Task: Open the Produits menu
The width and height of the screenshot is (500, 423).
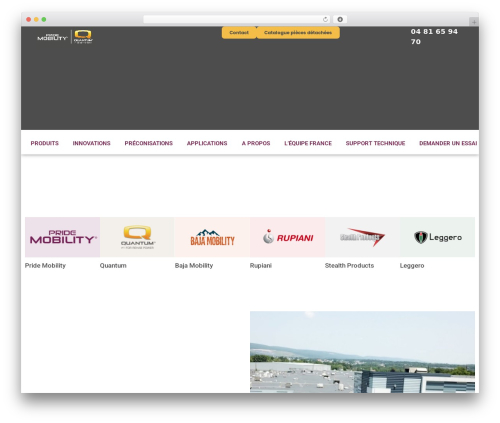Action: [45, 143]
